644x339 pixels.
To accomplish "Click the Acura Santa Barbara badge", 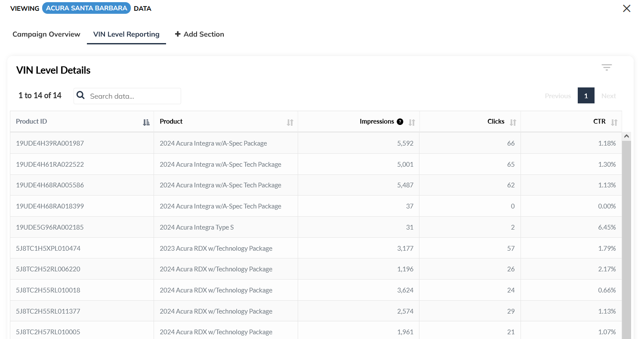I will 86,9.
